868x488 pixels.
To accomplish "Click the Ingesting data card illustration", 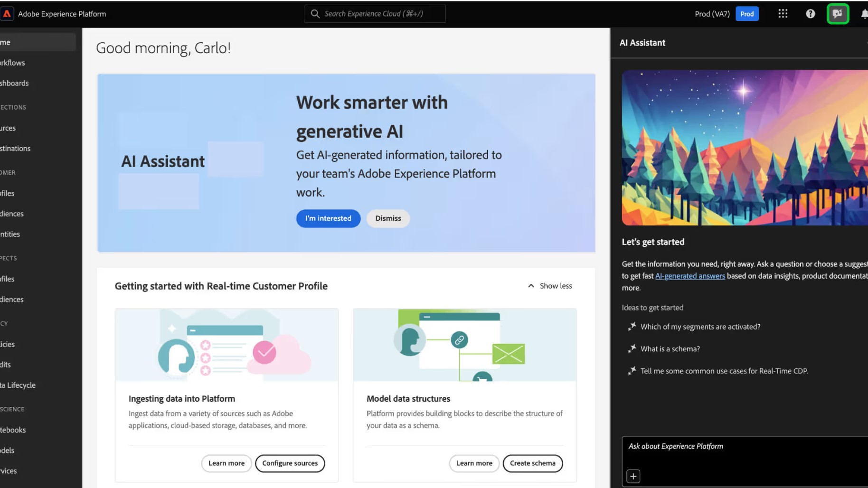I will coord(227,345).
